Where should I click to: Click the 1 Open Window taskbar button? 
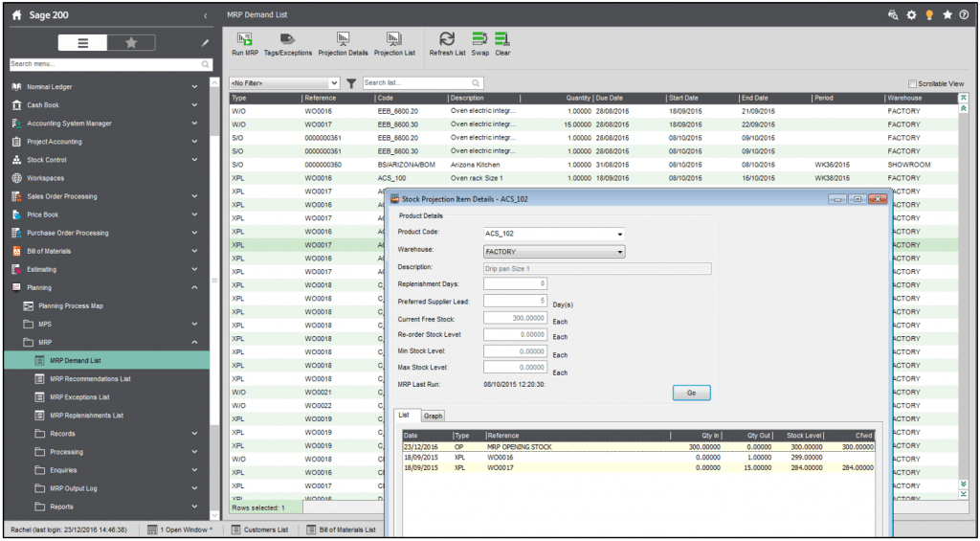(x=180, y=530)
